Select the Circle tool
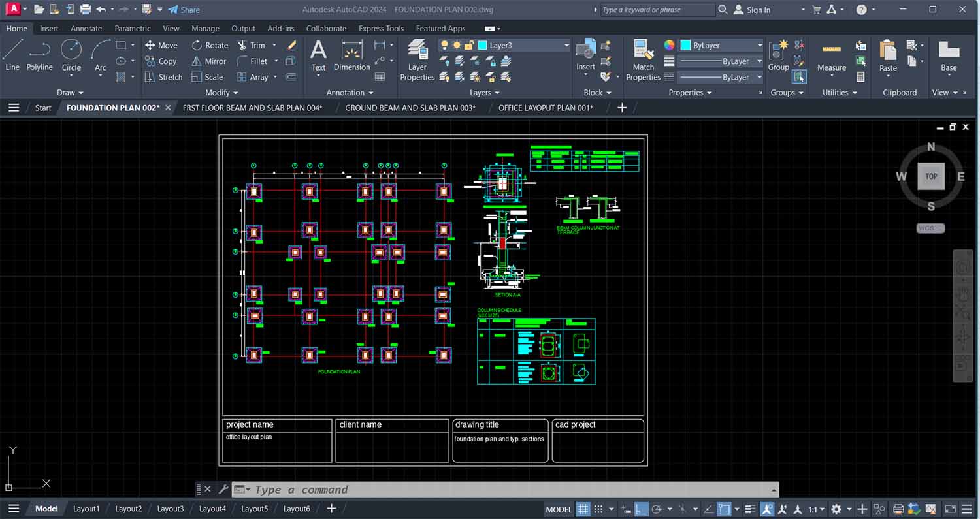Image resolution: width=980 pixels, height=519 pixels. (x=71, y=54)
